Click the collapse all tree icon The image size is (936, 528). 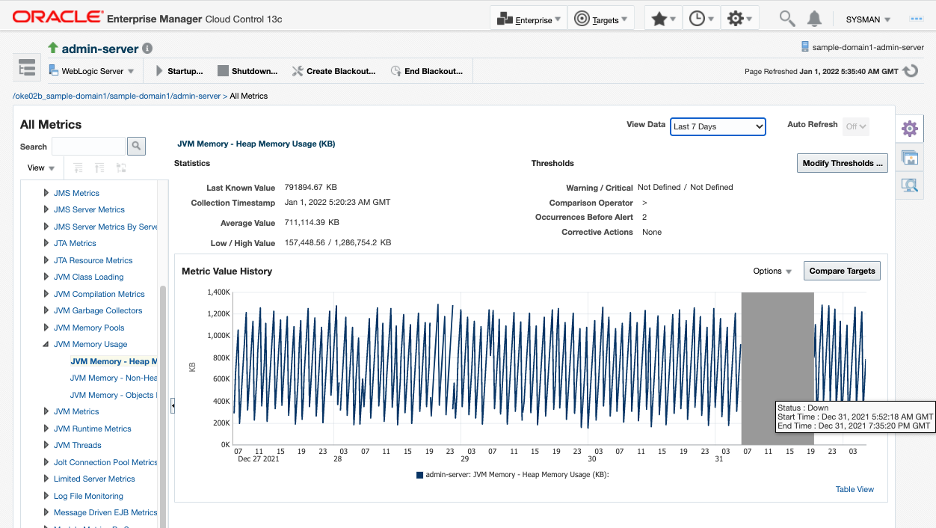100,168
